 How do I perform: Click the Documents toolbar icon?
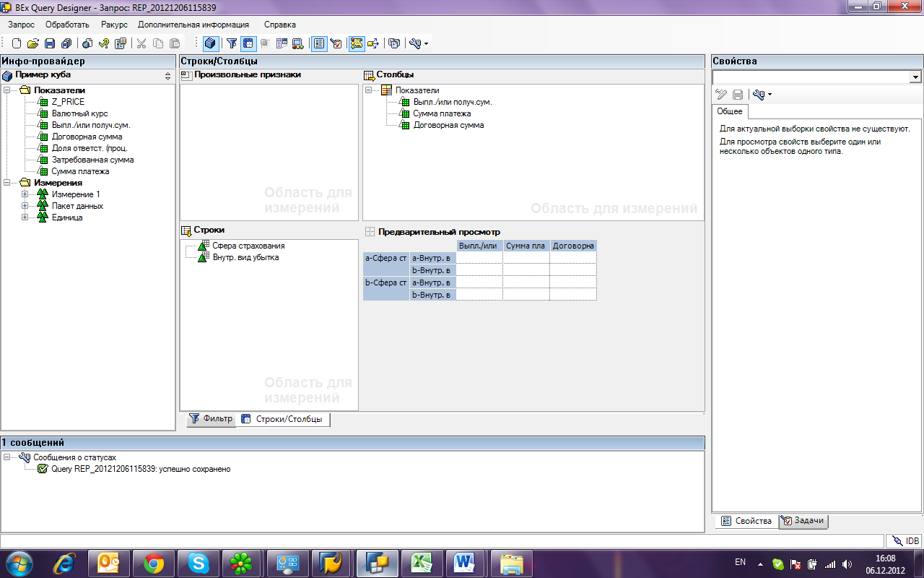pyautogui.click(x=394, y=43)
